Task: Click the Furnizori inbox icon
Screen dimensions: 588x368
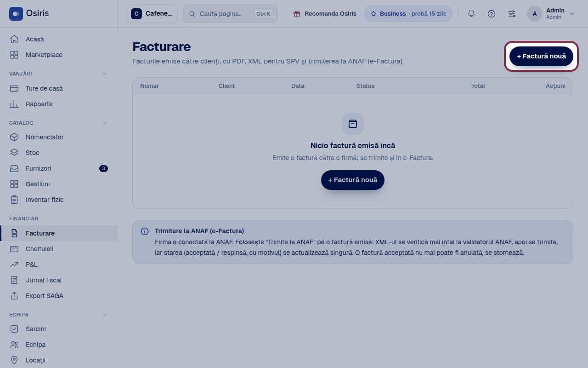Action: [x=14, y=168]
